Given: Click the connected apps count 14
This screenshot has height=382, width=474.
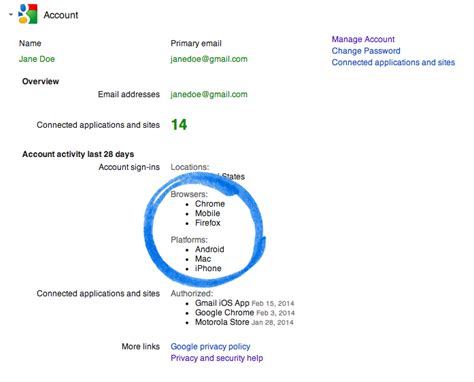Looking at the screenshot, I should coord(179,125).
